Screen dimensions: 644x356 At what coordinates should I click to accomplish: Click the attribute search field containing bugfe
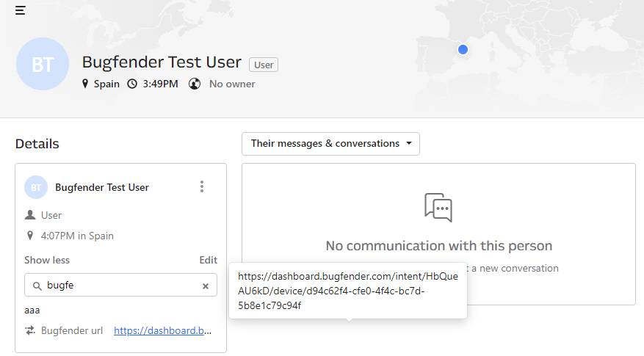pos(120,285)
